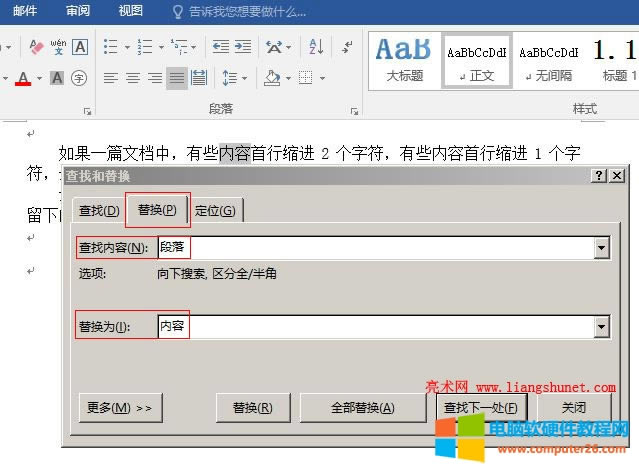Viewport: 639px width, 469px height.
Task: Close the 查找和替换 dialog
Action: [x=617, y=176]
